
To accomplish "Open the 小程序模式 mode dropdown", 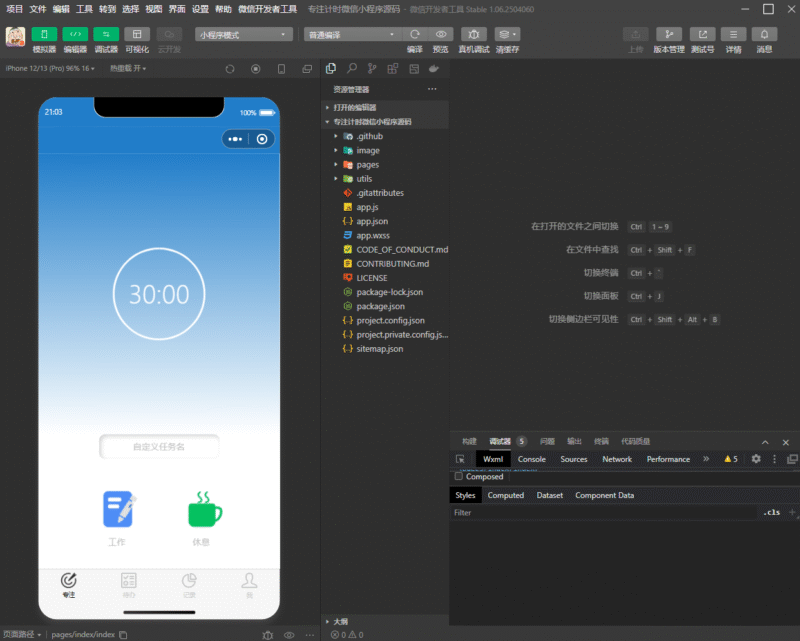I will pos(243,34).
